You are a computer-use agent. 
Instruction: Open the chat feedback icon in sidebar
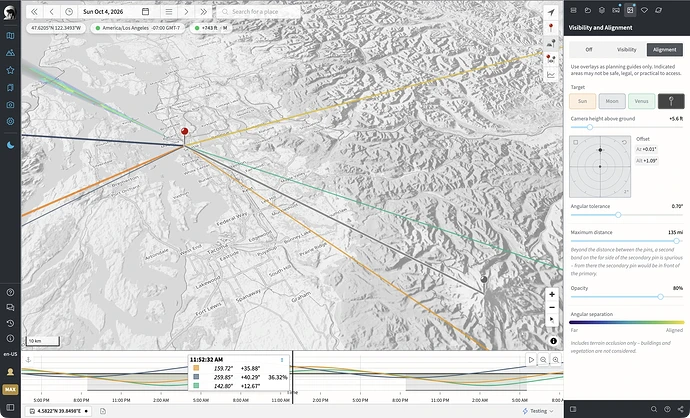pos(10,308)
